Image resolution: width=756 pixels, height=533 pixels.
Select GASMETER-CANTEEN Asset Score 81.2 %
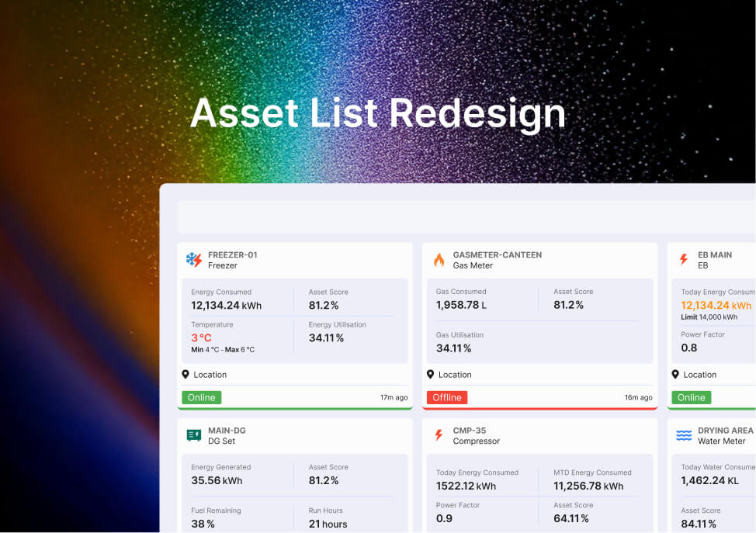(x=568, y=305)
